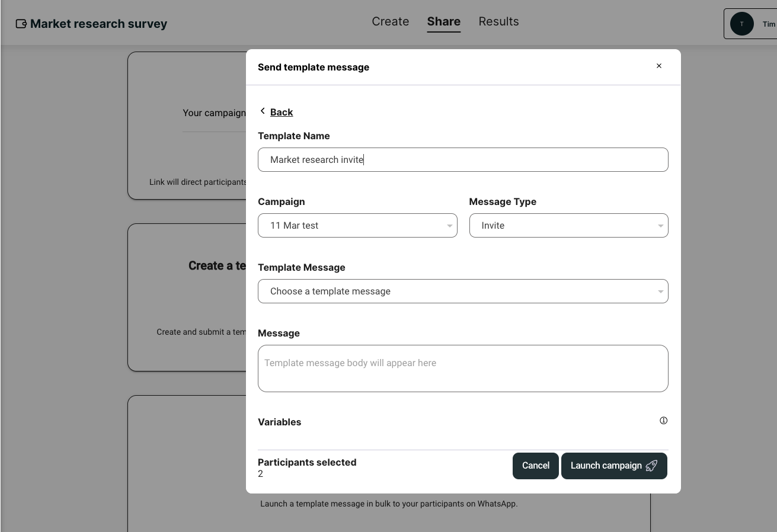
Task: Open the Campaign dropdown
Action: click(x=357, y=226)
